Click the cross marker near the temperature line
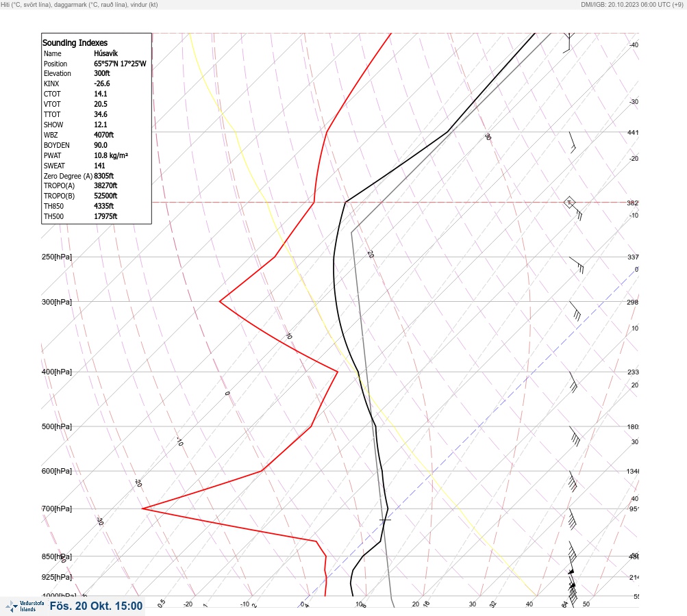687x616 pixels. (x=385, y=519)
